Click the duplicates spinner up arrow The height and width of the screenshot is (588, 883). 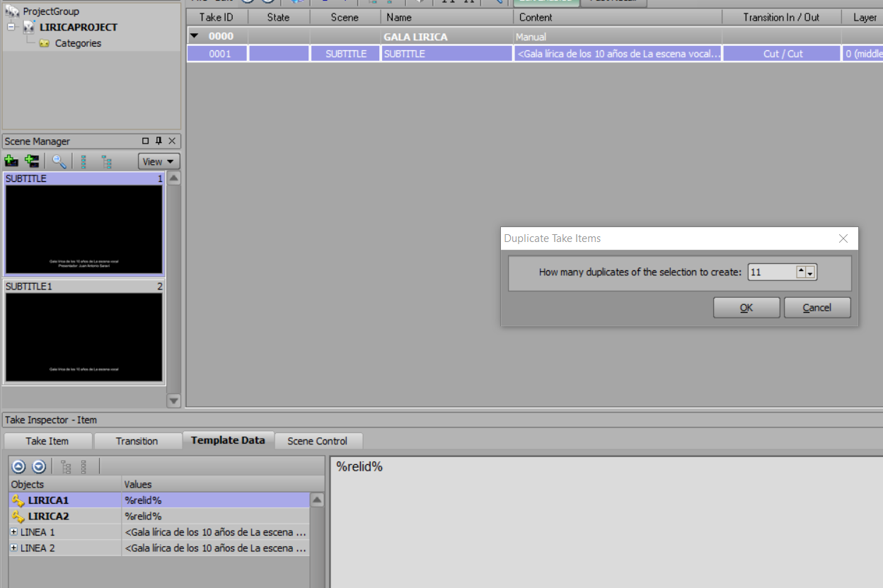pos(802,272)
